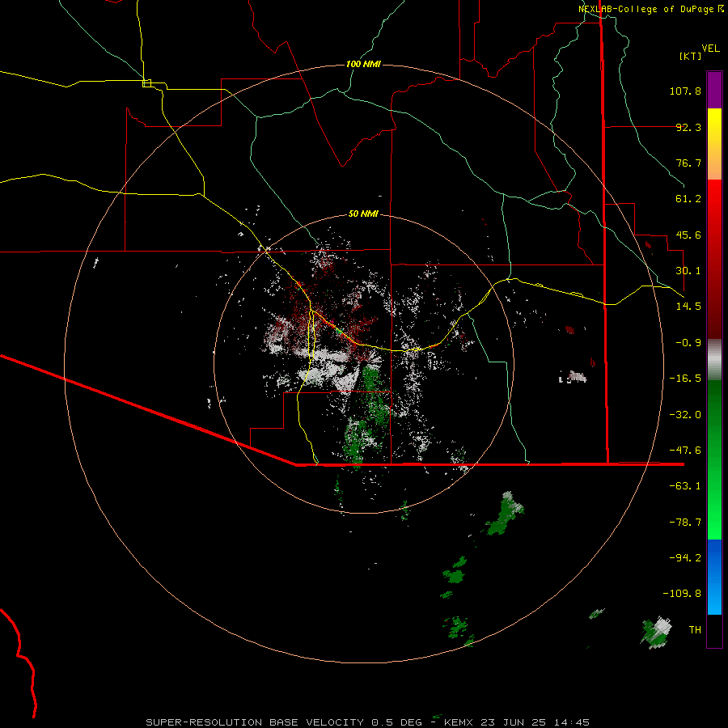728x728 pixels.
Task: Click the VEL legend title
Action: [710, 49]
